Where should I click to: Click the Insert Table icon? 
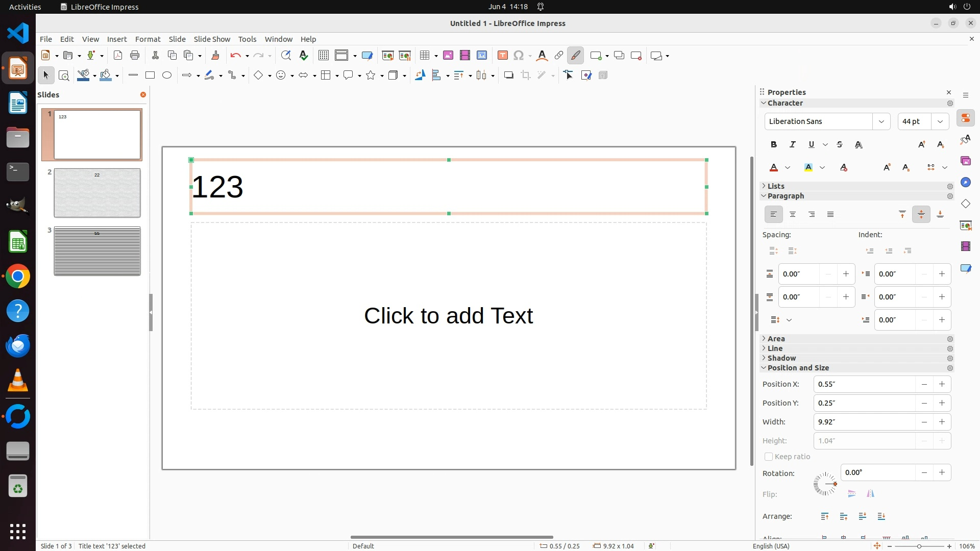(x=424, y=56)
